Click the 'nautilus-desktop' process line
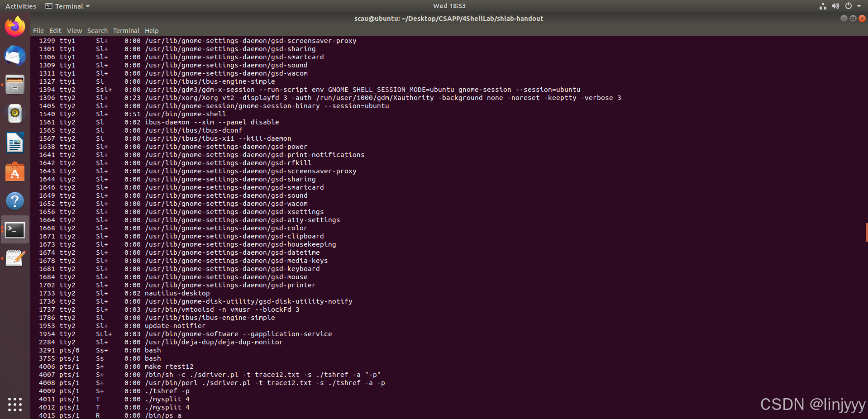Image resolution: width=868 pixels, height=419 pixels. (x=124, y=293)
